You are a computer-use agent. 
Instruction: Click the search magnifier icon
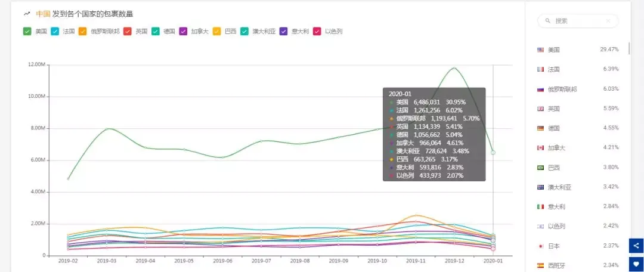tap(547, 20)
